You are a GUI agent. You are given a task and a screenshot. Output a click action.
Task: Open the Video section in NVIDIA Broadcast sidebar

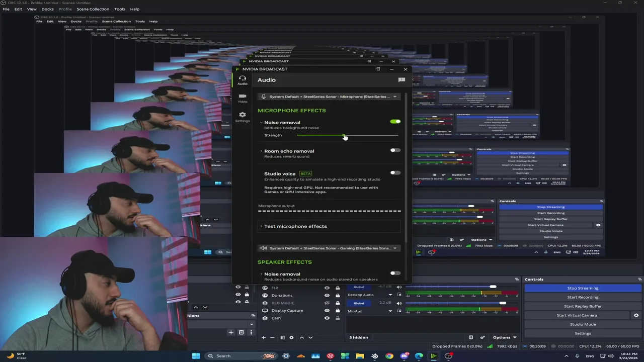[x=243, y=98]
